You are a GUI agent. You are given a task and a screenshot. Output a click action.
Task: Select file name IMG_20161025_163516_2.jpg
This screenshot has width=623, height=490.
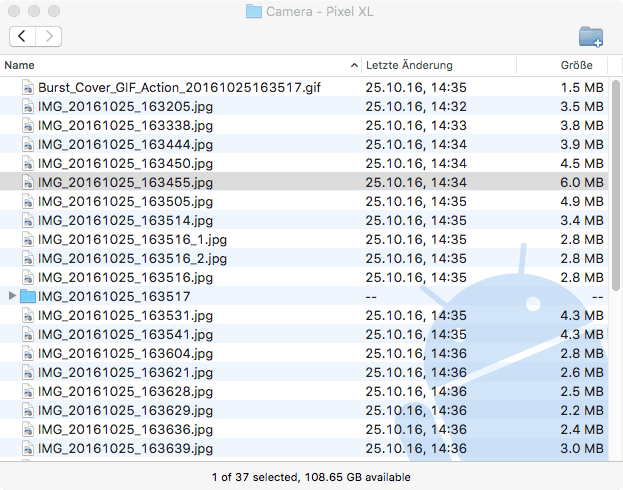(x=132, y=259)
